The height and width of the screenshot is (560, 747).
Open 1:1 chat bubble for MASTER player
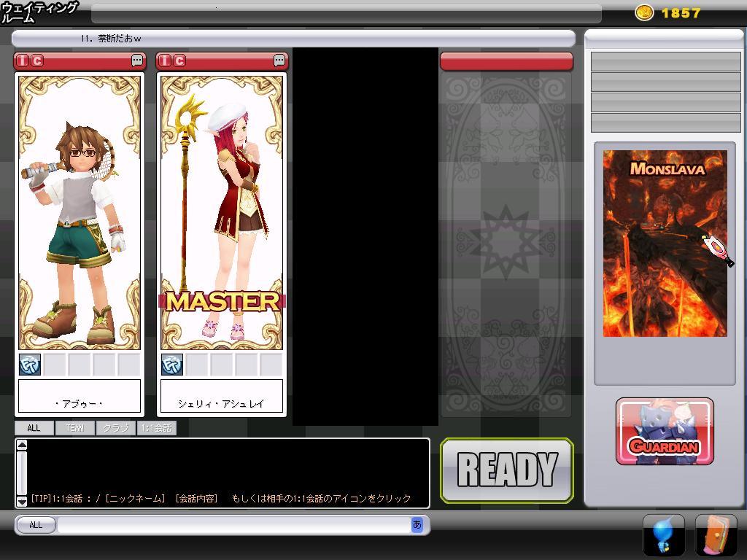[x=279, y=61]
